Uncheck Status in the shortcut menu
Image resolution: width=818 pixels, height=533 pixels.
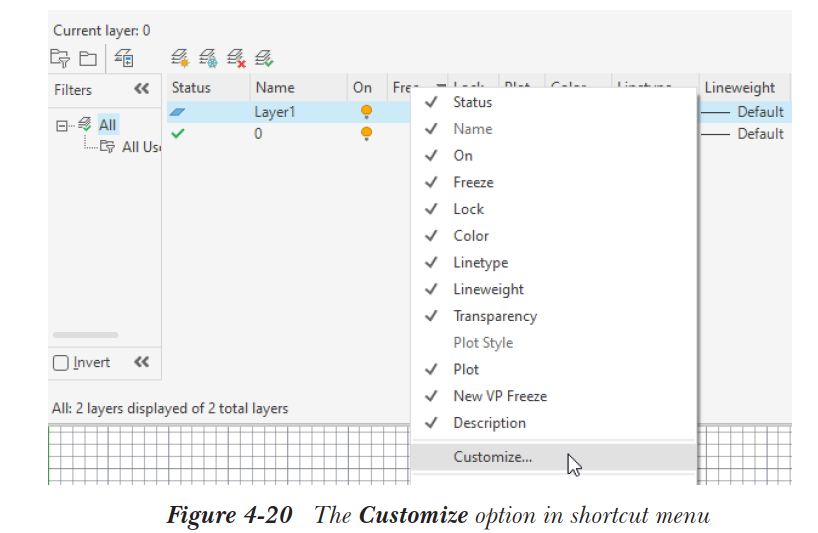[x=554, y=102]
